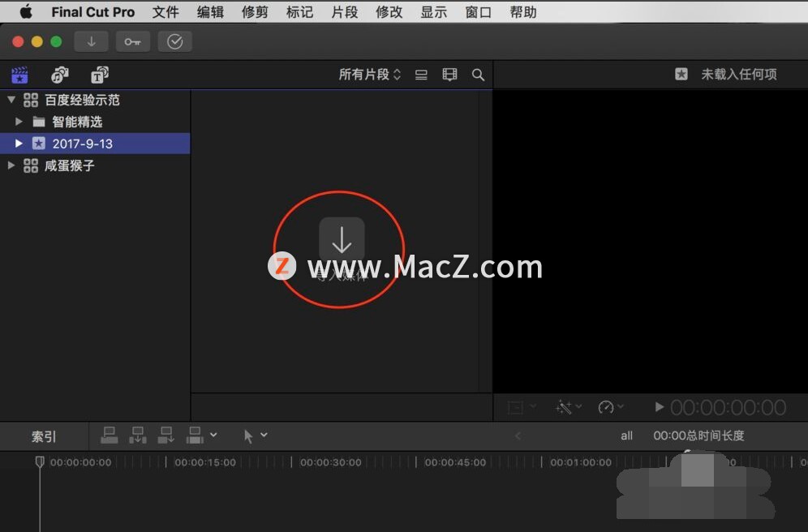The width and height of the screenshot is (808, 532).
Task: Click the browser search magnifier icon
Action: pyautogui.click(x=478, y=75)
